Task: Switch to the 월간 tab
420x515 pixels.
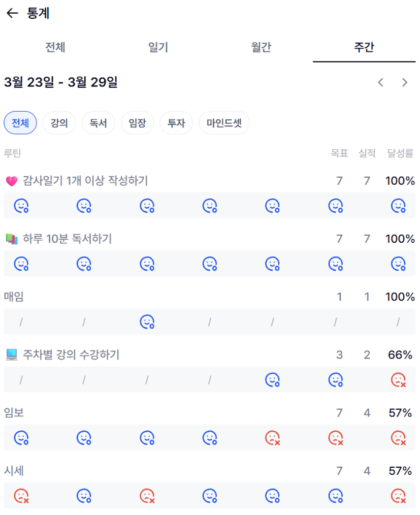Action: [261, 48]
